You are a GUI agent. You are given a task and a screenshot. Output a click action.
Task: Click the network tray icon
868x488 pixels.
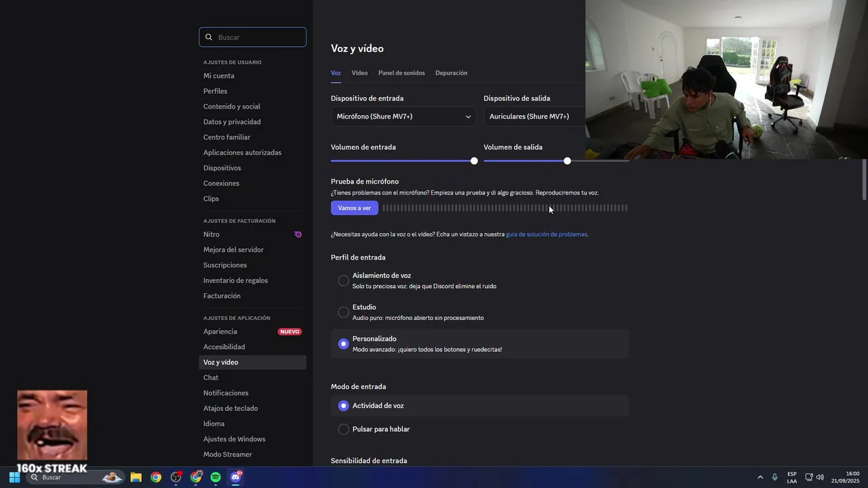pos(809,477)
